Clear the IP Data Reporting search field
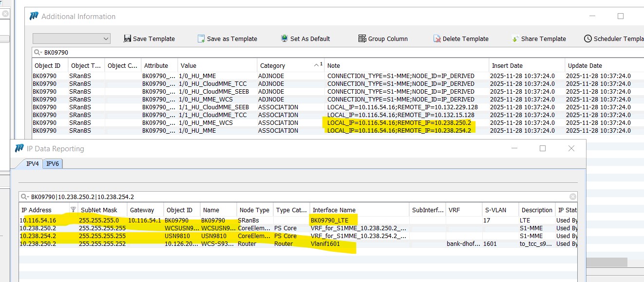The height and width of the screenshot is (282, 644). pyautogui.click(x=573, y=197)
